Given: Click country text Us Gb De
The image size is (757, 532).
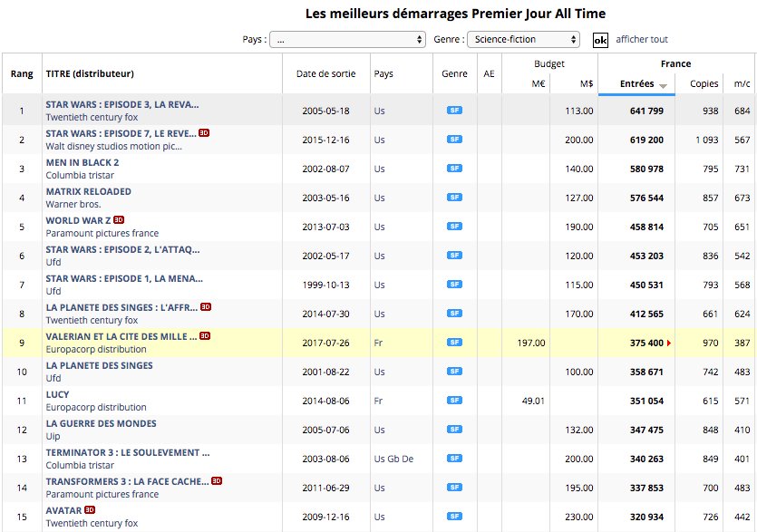Looking at the screenshot, I should [x=393, y=459].
